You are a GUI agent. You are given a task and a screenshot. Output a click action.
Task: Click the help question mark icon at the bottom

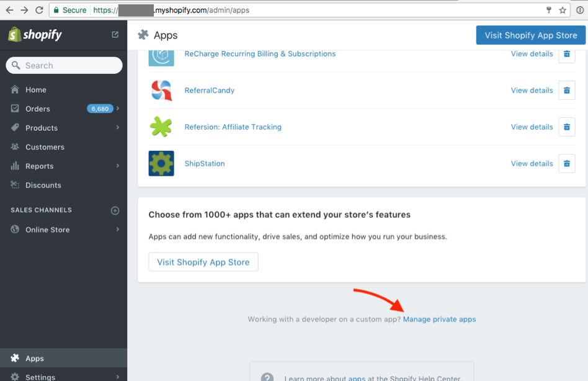tap(267, 377)
